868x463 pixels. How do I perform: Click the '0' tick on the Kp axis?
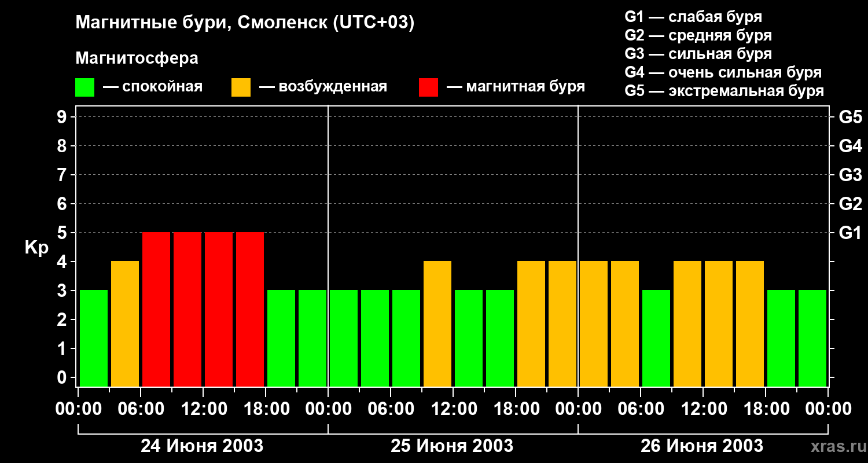63,378
